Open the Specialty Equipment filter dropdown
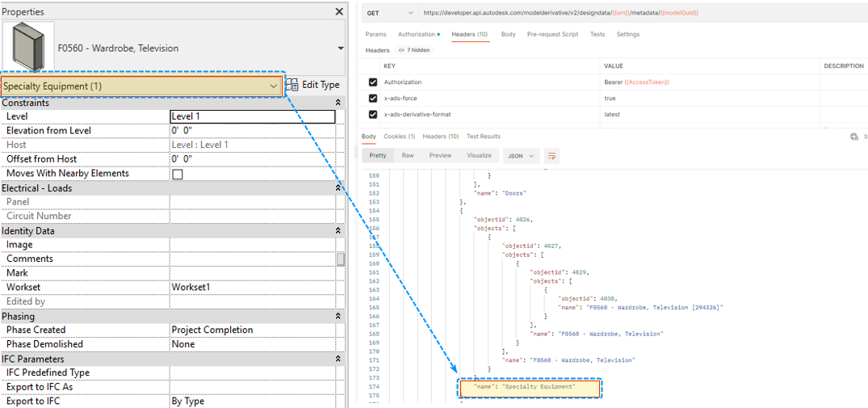868x408 pixels. (x=274, y=86)
